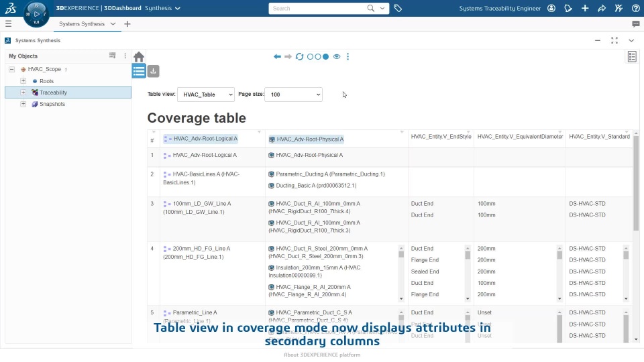Click the HVAC_Entity.V_Standard column header

point(599,137)
